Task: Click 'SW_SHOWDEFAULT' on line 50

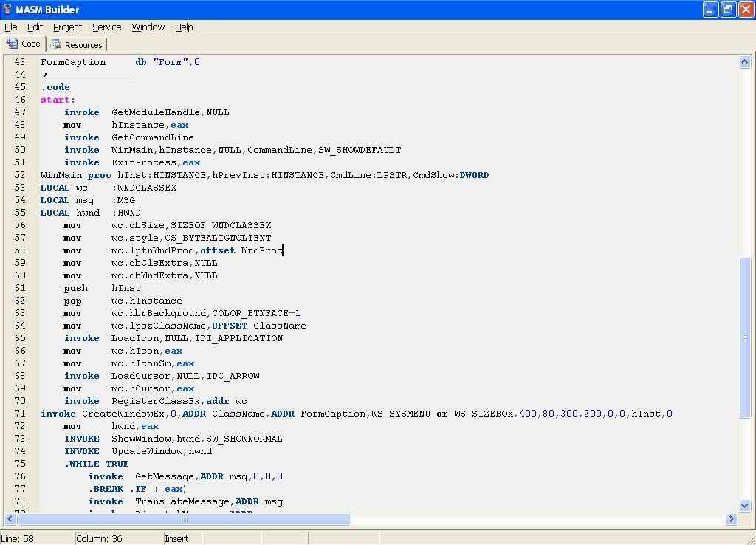Action: click(360, 150)
